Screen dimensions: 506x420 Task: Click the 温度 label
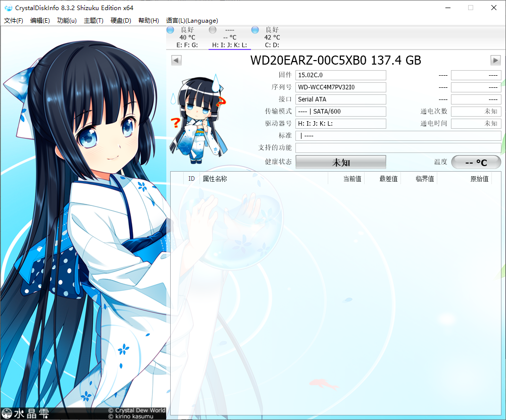tap(440, 162)
